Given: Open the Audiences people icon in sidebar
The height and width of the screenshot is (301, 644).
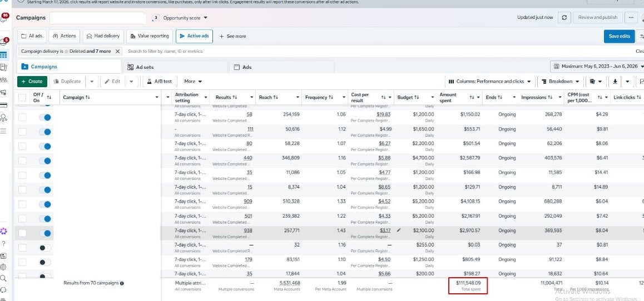Looking at the screenshot, I should pyautogui.click(x=4, y=79).
